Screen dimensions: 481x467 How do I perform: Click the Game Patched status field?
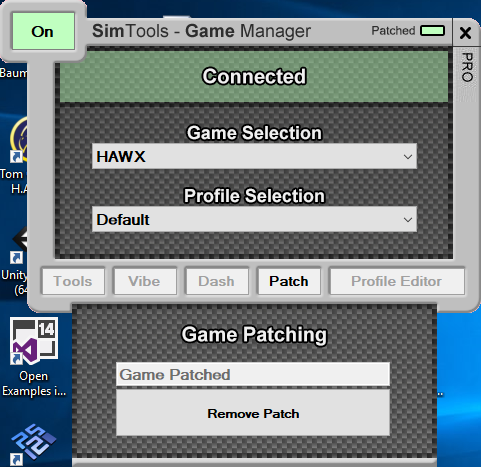253,374
